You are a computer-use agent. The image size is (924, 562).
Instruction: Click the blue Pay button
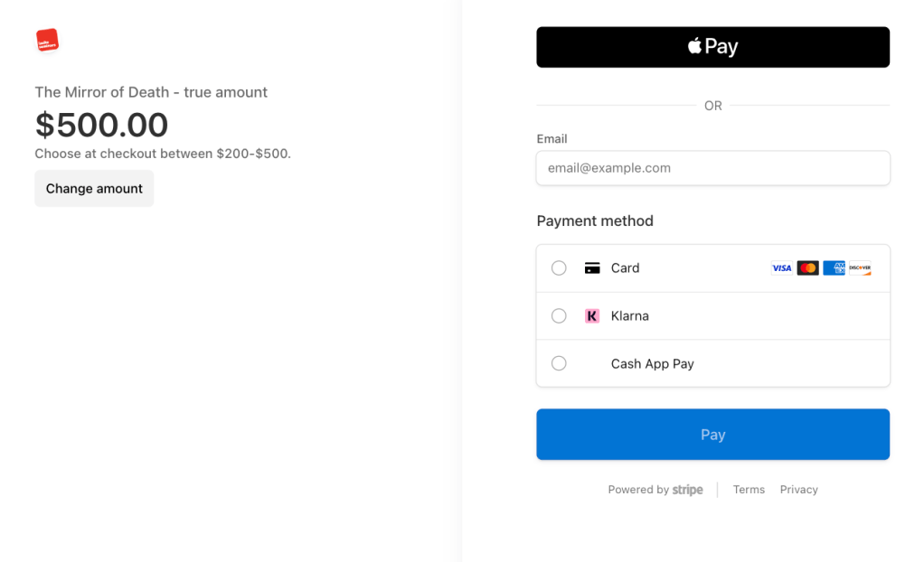(x=712, y=435)
